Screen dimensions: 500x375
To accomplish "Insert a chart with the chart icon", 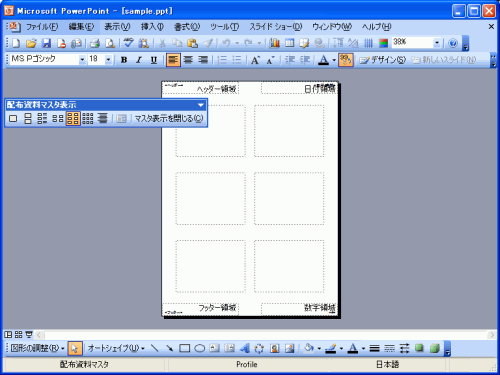I will [275, 43].
